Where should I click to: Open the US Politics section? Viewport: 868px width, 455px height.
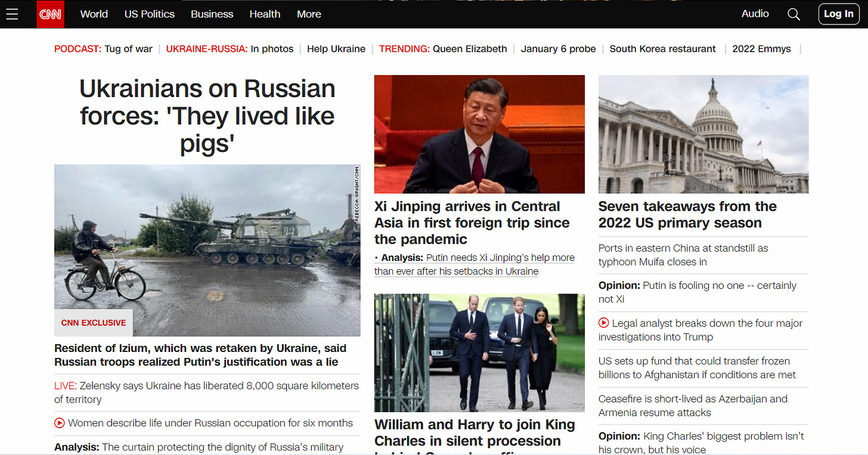150,14
